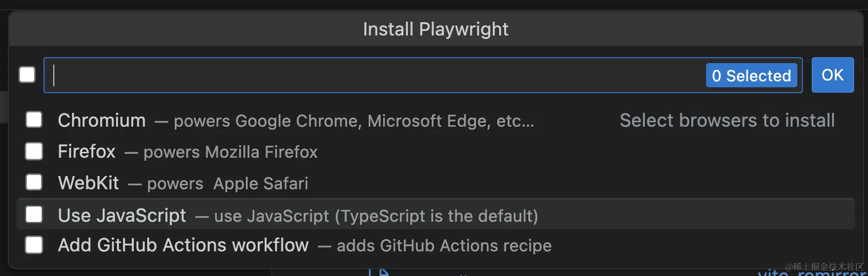Click the powers Mozilla Firefox description

pyautogui.click(x=231, y=152)
